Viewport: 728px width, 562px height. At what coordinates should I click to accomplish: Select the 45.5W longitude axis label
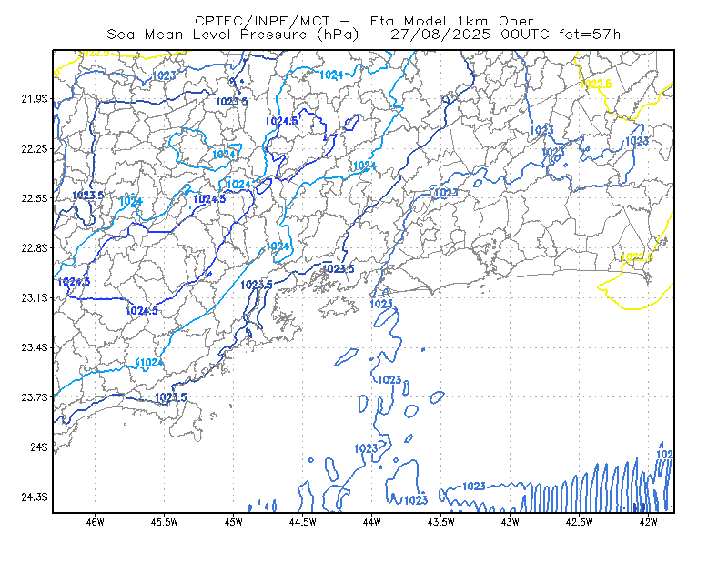(x=165, y=522)
